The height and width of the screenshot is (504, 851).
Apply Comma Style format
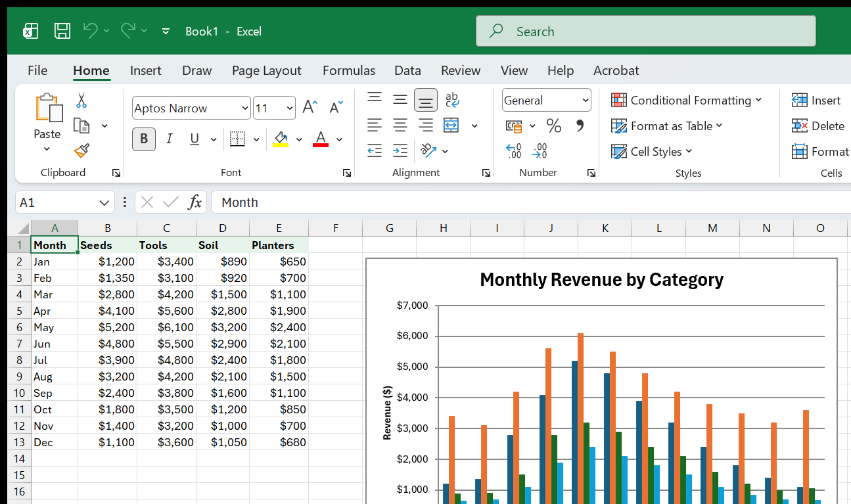(x=580, y=126)
